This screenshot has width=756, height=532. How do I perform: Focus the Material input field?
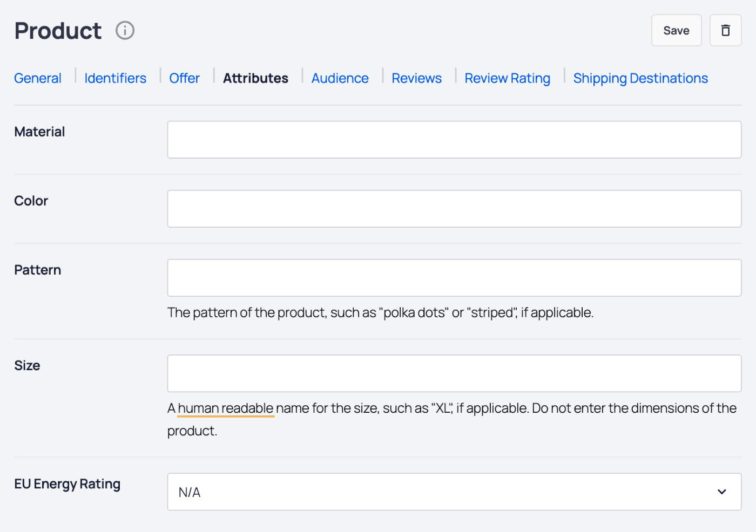click(454, 139)
